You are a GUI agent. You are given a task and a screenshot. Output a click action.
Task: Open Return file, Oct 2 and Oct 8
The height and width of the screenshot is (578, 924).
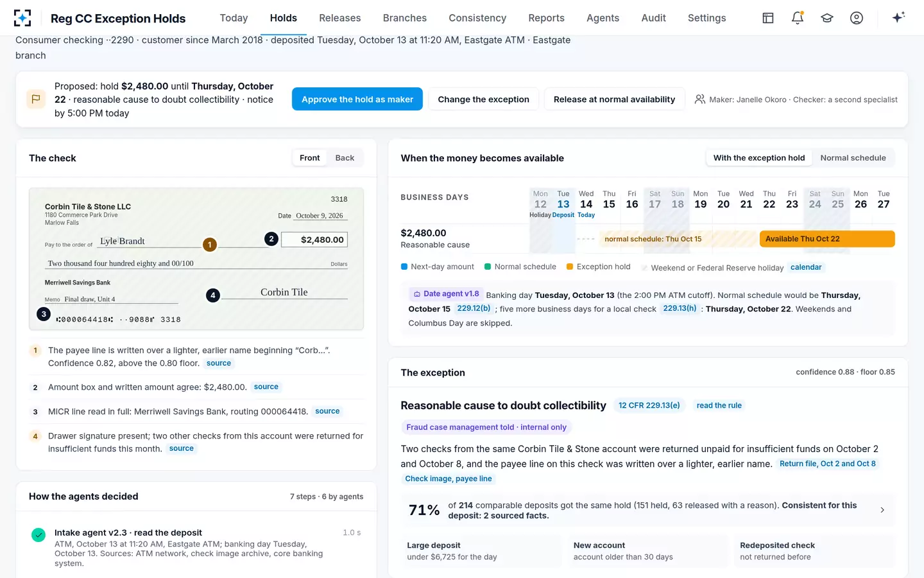[x=828, y=464]
